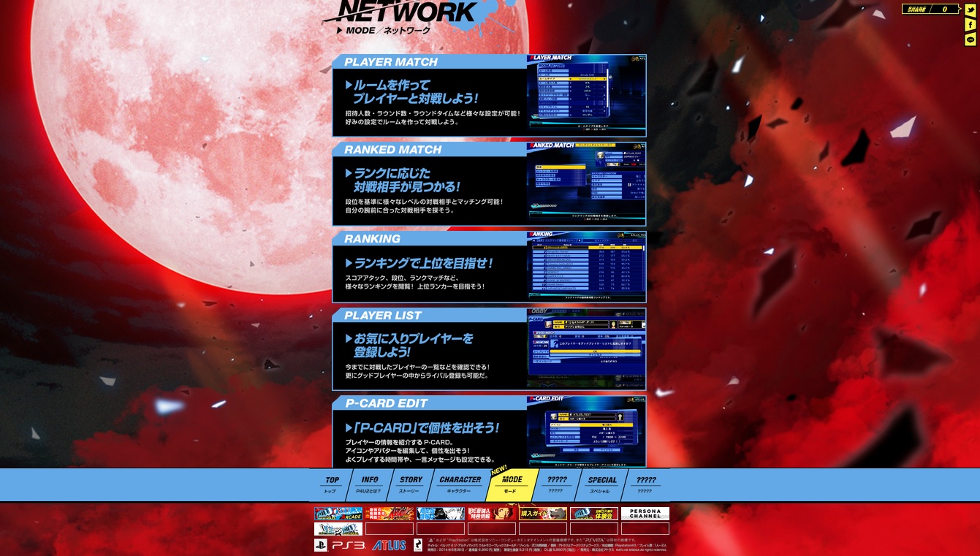Open the 体験会 event banner
Viewport: 980px width, 556px height.
coord(594,514)
